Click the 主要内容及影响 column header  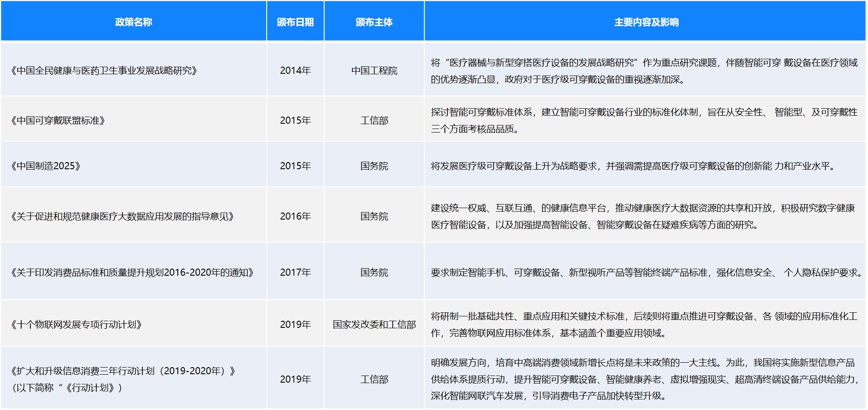646,22
